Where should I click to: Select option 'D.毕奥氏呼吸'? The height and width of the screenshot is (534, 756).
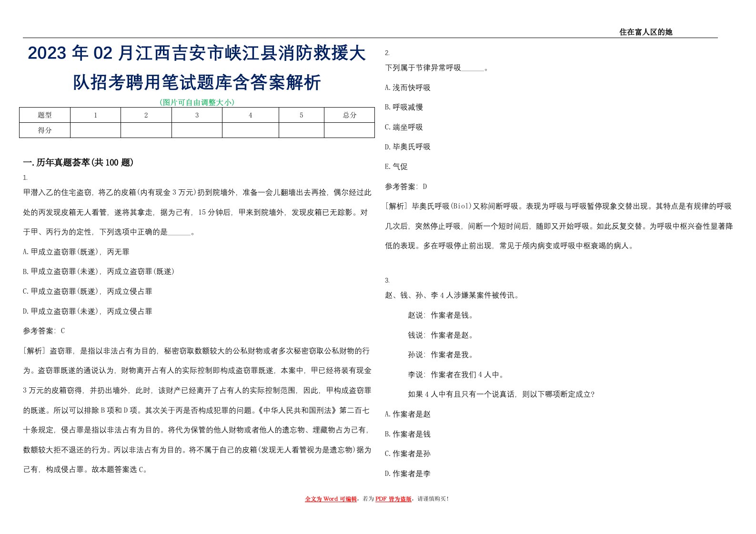[x=408, y=147]
